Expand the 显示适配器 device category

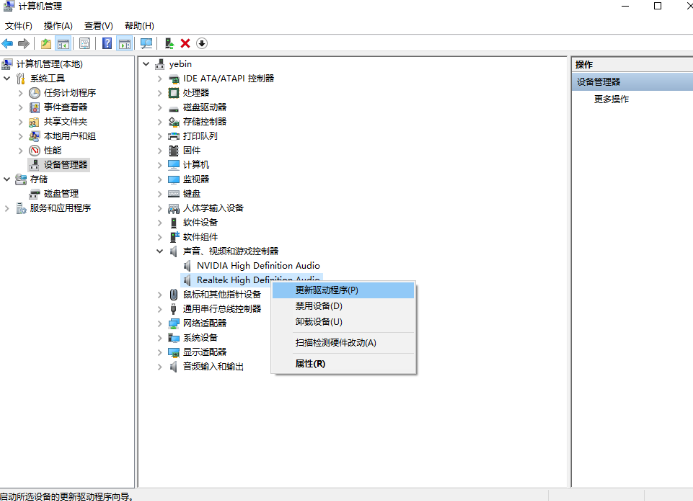[x=160, y=352]
